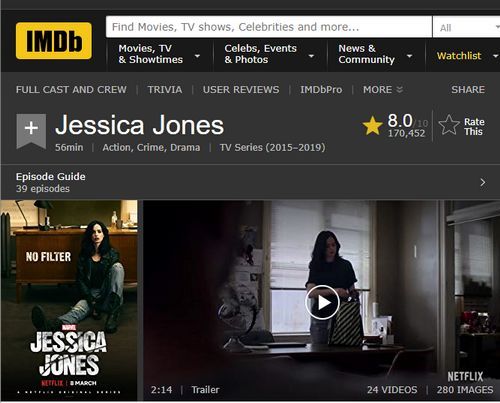This screenshot has width=500, height=403.
Task: Go to TRIVIA page
Action: pyautogui.click(x=165, y=90)
